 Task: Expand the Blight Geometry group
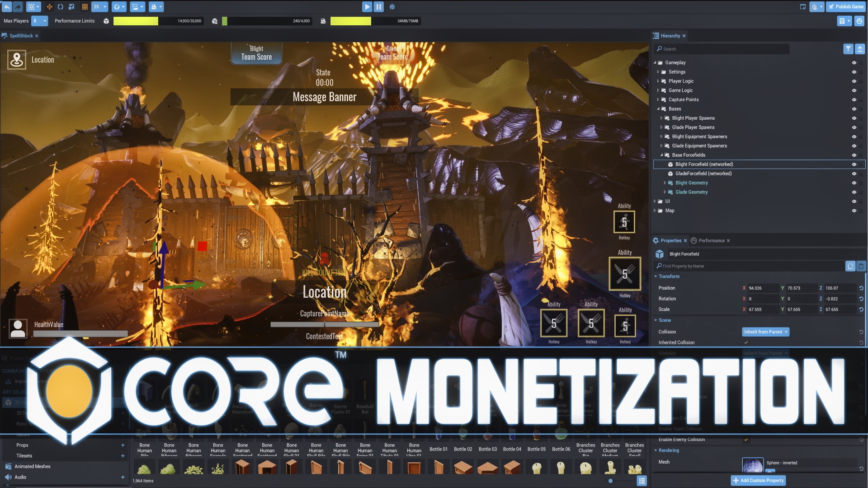pos(665,183)
